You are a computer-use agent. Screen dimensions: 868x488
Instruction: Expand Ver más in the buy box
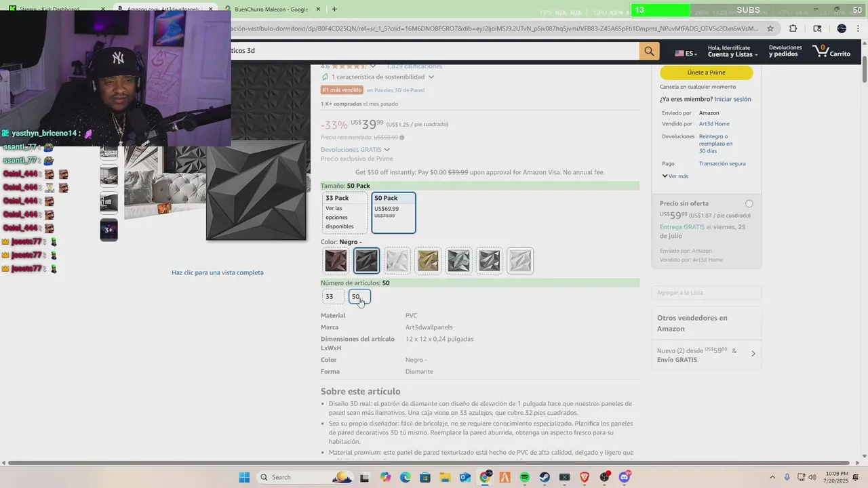(x=675, y=176)
